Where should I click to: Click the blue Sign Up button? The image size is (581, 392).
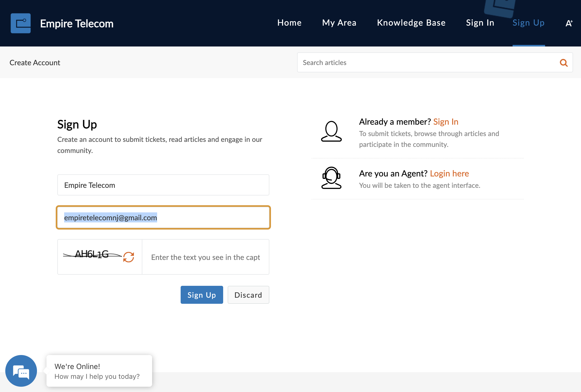click(202, 295)
